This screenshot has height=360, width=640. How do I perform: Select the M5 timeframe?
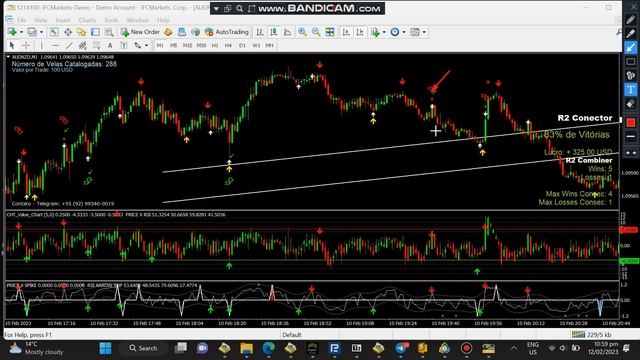coord(173,45)
